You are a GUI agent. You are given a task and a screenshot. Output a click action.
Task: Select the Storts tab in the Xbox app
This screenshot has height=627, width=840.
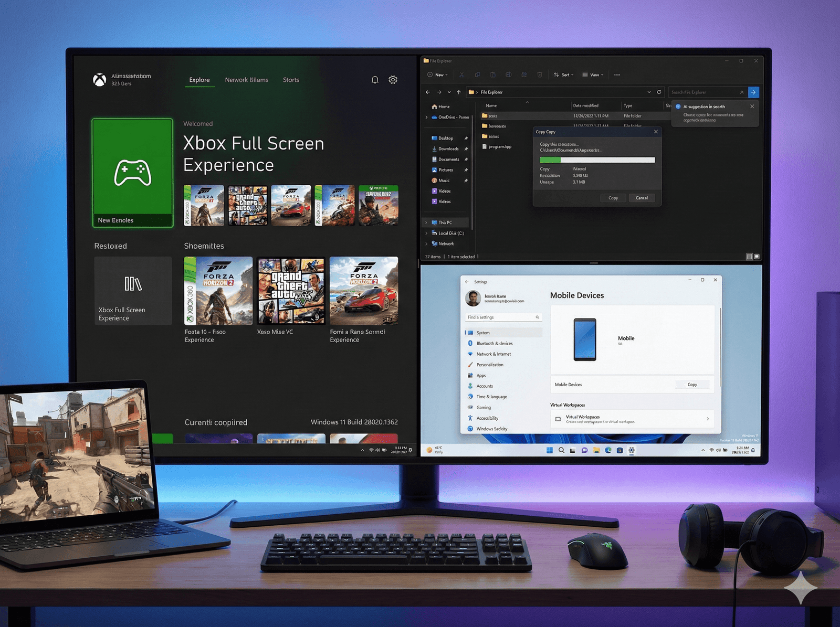291,80
